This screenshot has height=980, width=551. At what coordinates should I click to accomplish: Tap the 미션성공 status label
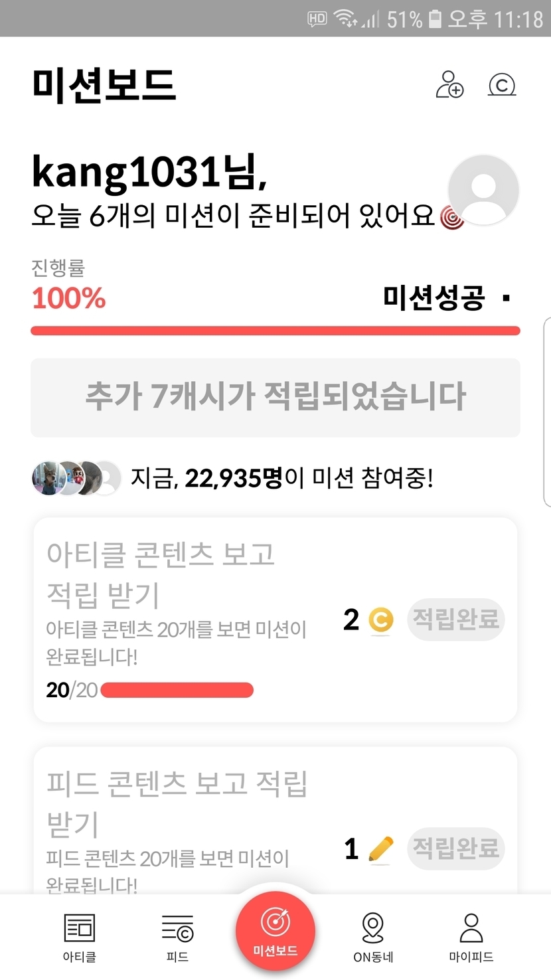point(434,298)
